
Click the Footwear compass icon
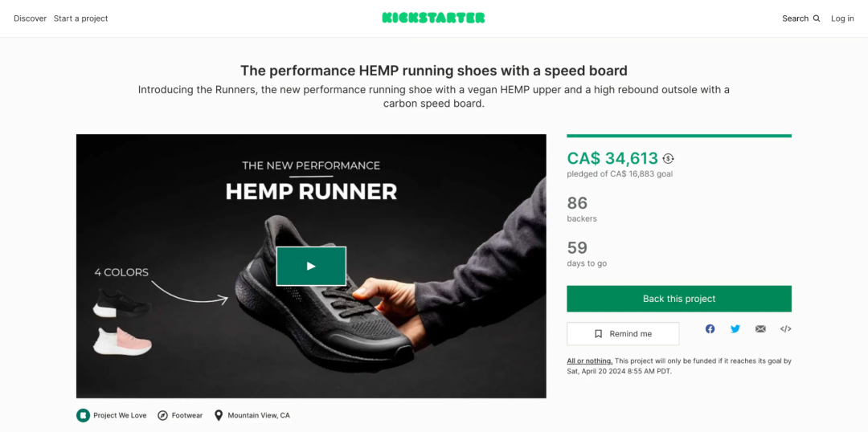point(162,415)
